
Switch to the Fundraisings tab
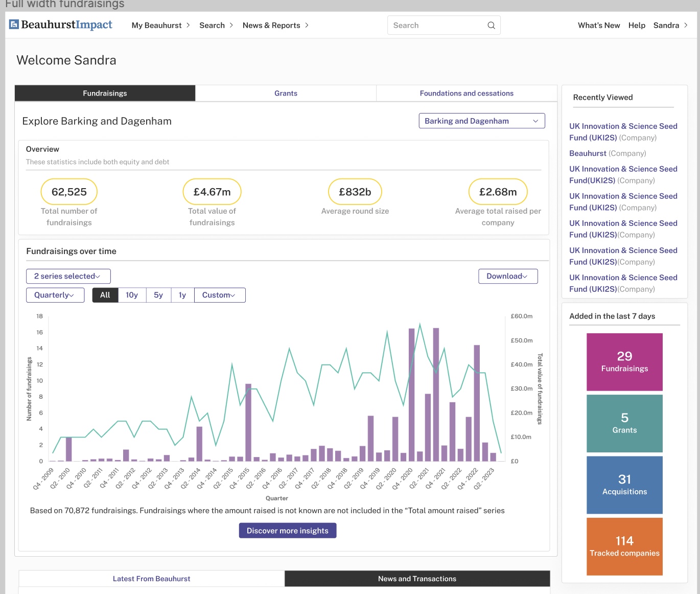click(105, 93)
